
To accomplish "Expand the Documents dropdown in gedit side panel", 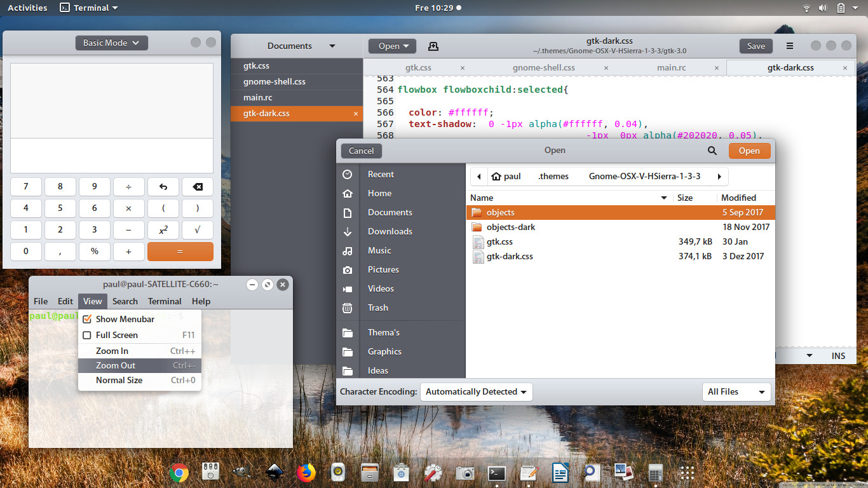I will point(332,46).
